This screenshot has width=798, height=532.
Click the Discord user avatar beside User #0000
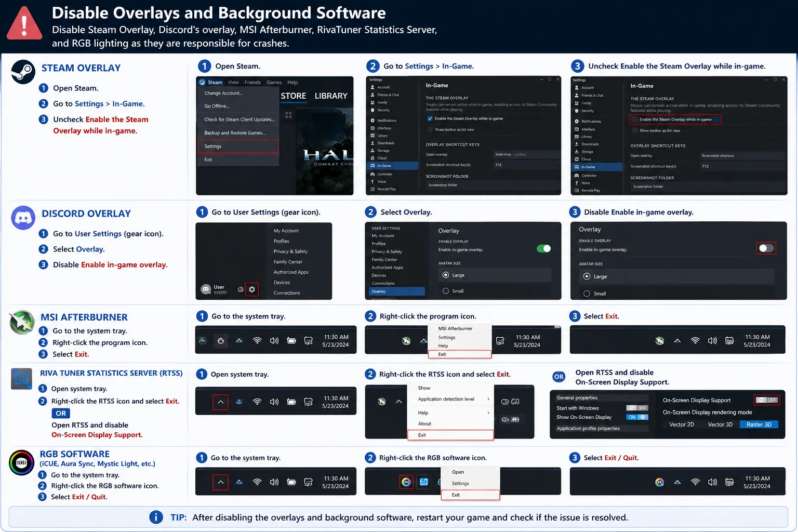pyautogui.click(x=206, y=289)
